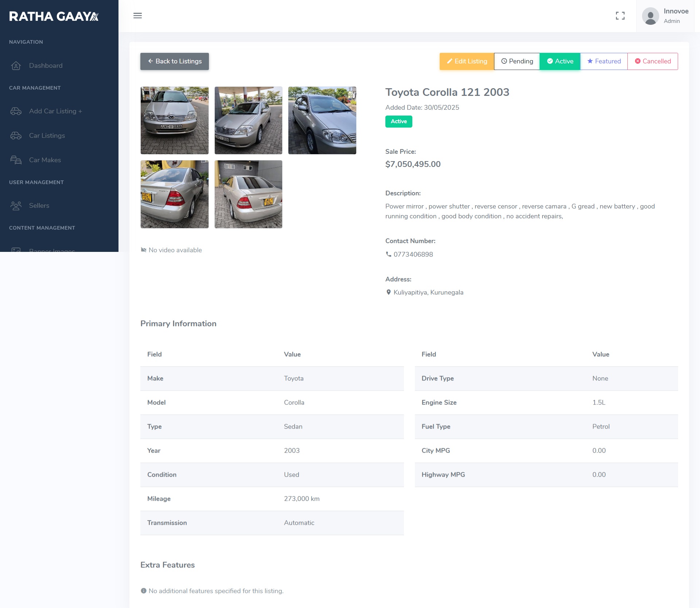Enter fullscreen mode via the expand icon
700x608 pixels.
click(x=621, y=16)
